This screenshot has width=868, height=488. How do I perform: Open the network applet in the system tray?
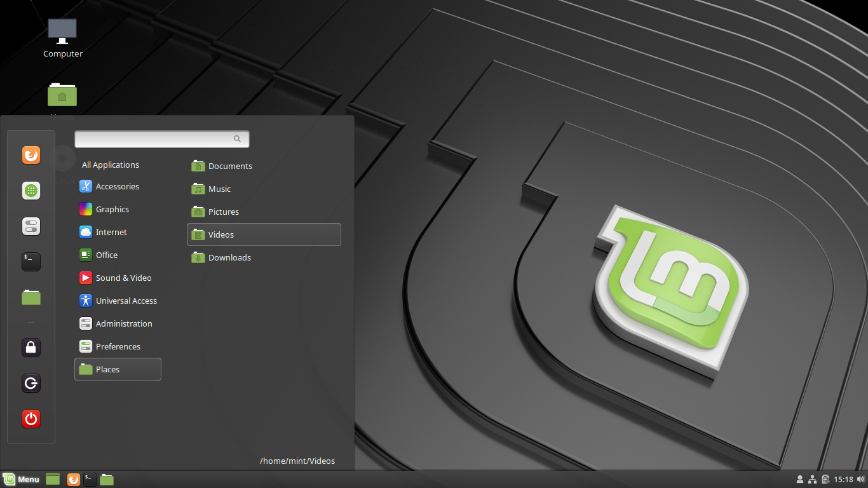pos(812,479)
